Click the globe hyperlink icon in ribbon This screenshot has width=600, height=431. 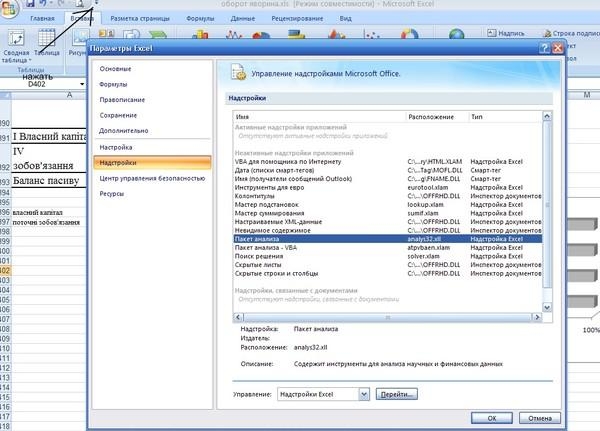click(x=457, y=34)
